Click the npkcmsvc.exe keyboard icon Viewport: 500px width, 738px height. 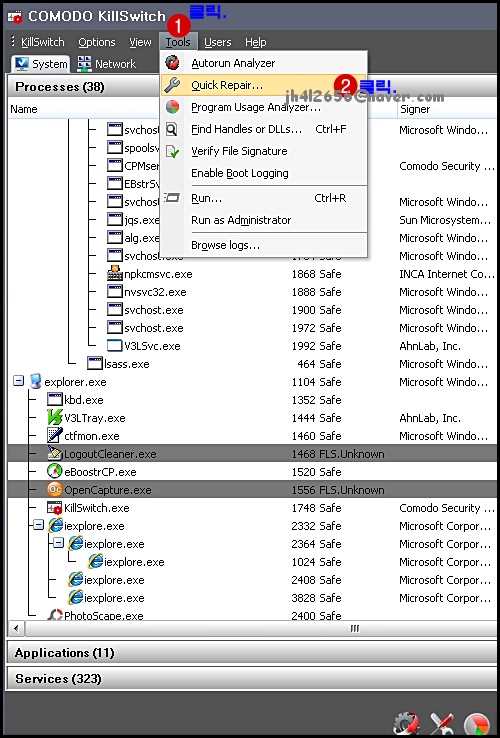coord(115,273)
